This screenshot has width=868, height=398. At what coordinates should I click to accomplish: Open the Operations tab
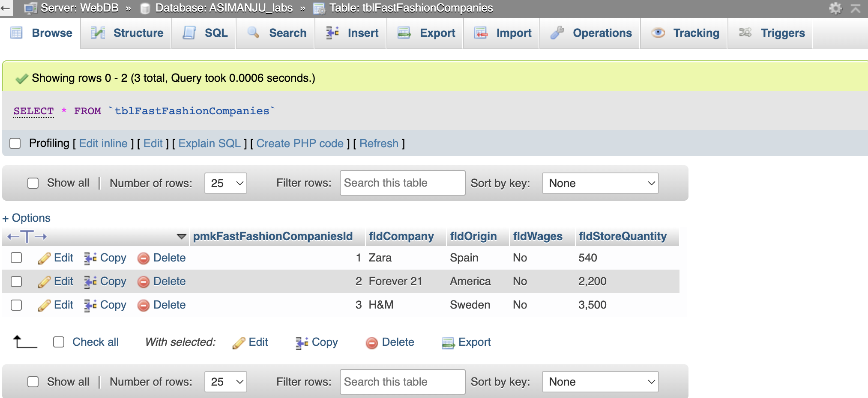[590, 33]
